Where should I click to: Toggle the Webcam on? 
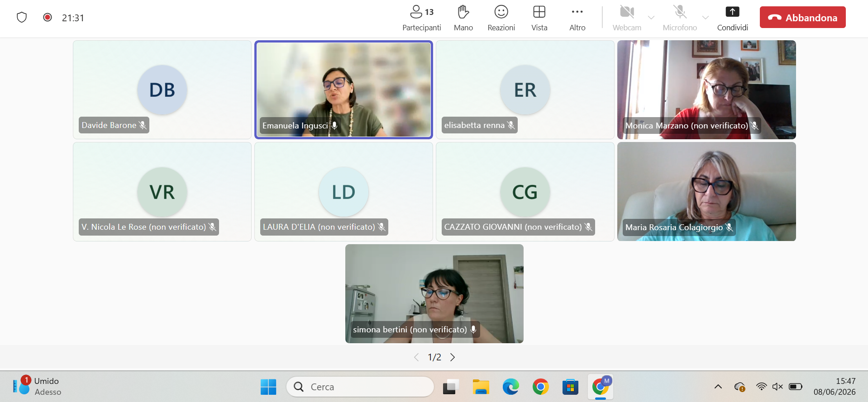click(x=627, y=18)
